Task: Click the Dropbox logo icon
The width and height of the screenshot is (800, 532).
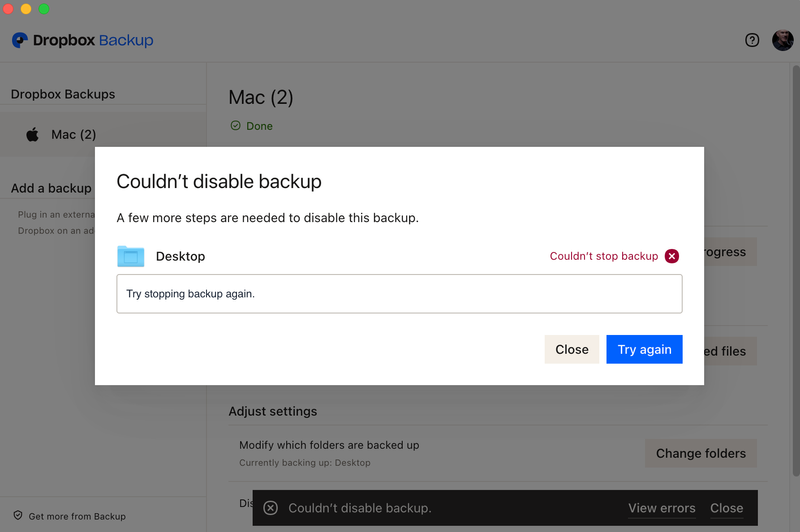Action: [x=20, y=41]
